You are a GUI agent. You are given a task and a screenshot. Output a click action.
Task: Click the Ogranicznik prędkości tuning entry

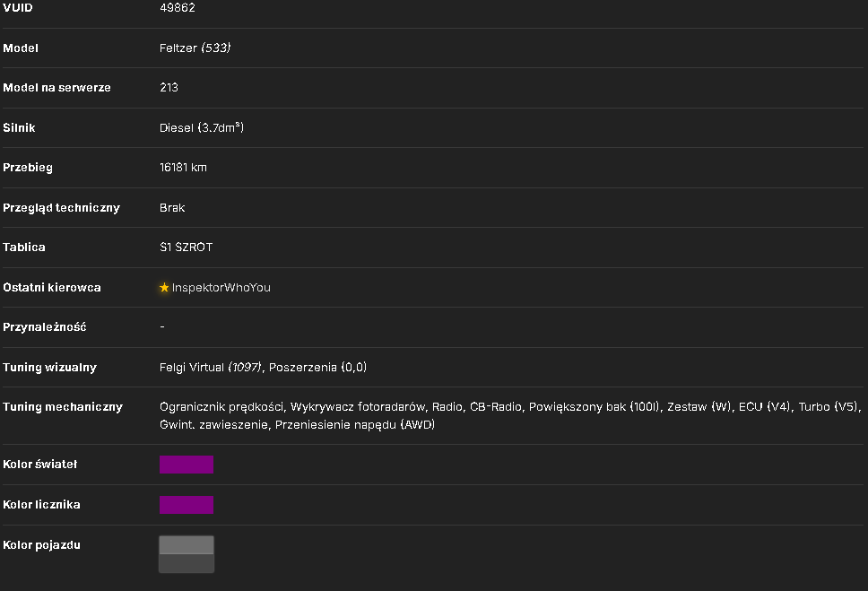pyautogui.click(x=221, y=407)
